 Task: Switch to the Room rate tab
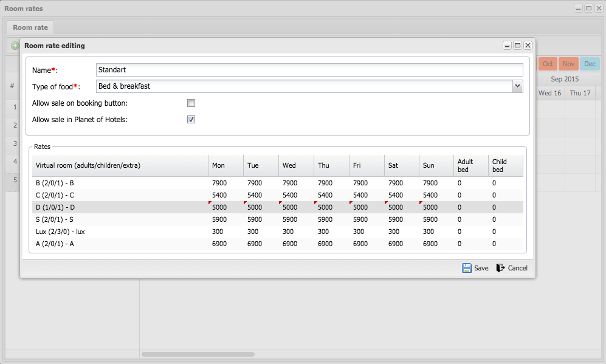tap(30, 27)
